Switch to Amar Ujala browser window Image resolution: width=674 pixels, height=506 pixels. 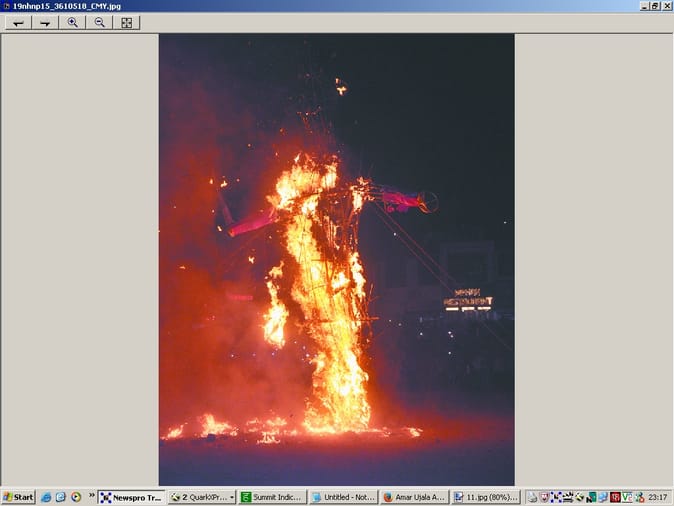[414, 497]
